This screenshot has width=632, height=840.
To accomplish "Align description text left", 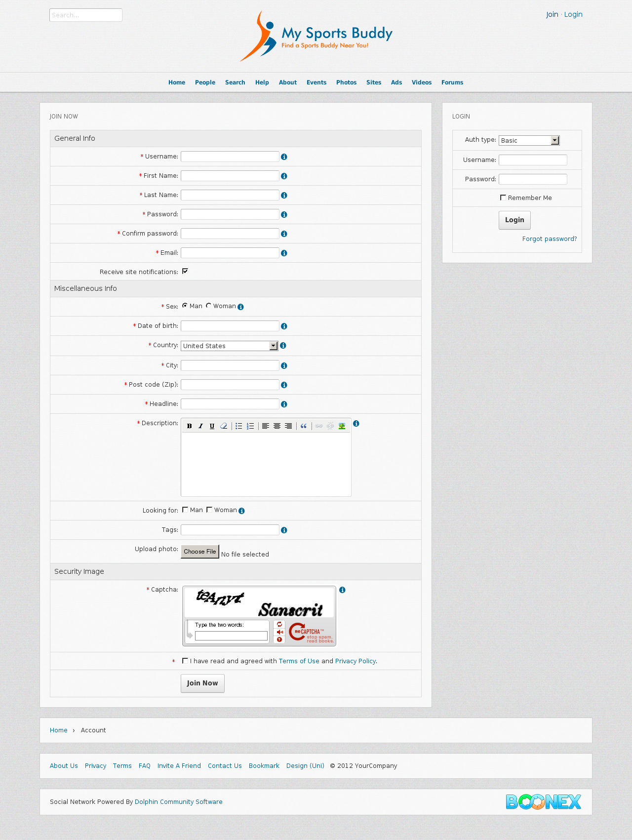I will [x=265, y=426].
